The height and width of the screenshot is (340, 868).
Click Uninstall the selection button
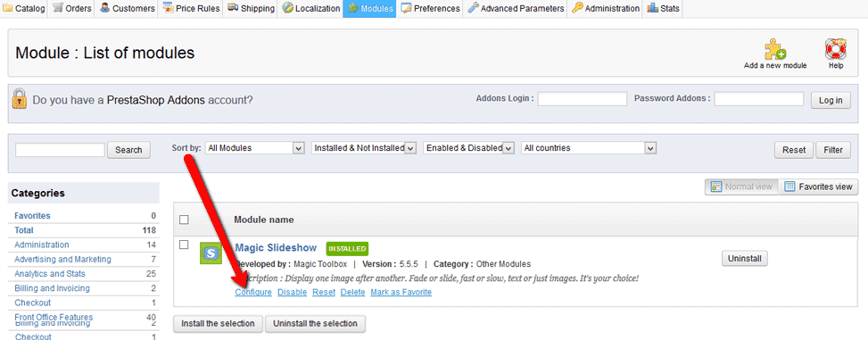point(316,324)
